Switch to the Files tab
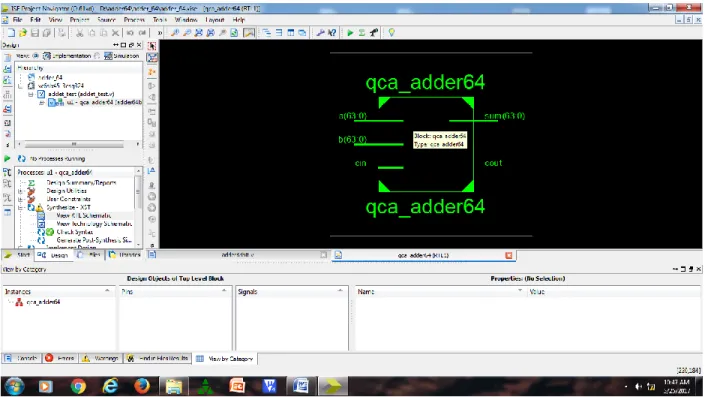The height and width of the screenshot is (397, 705). pos(89,255)
